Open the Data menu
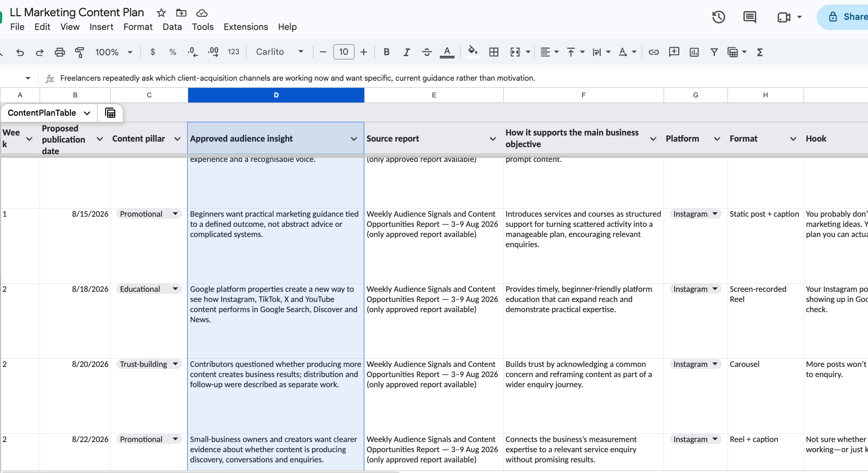The width and height of the screenshot is (868, 473). (x=172, y=27)
